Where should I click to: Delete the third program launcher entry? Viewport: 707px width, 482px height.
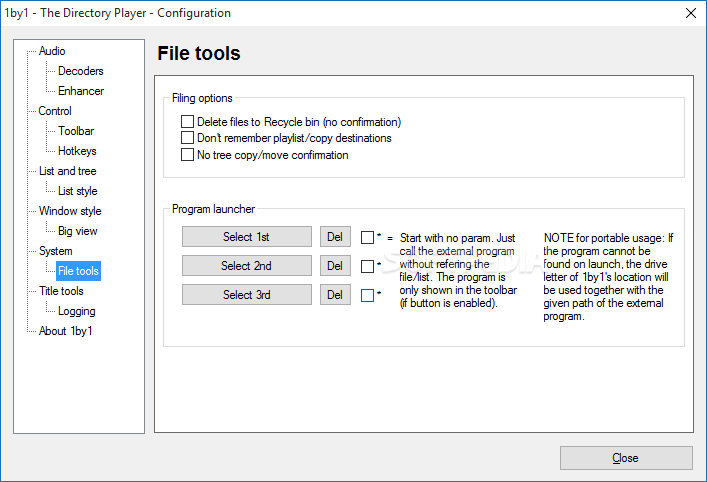coord(335,294)
